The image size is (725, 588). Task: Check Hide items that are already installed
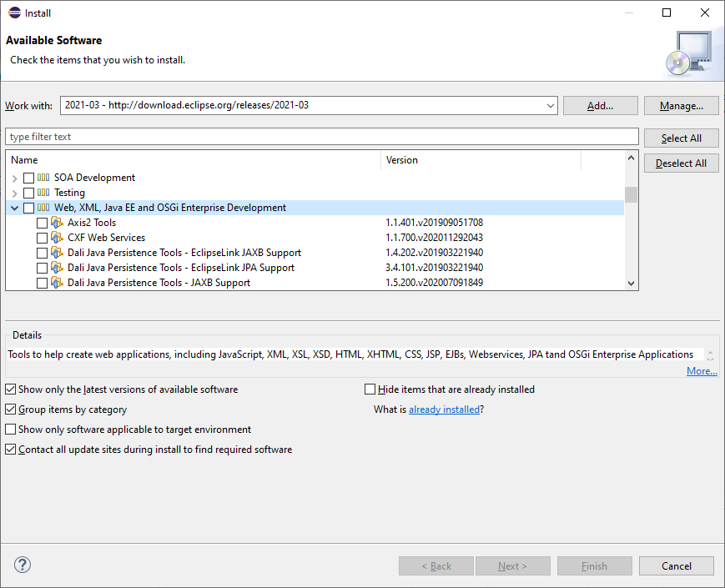370,389
